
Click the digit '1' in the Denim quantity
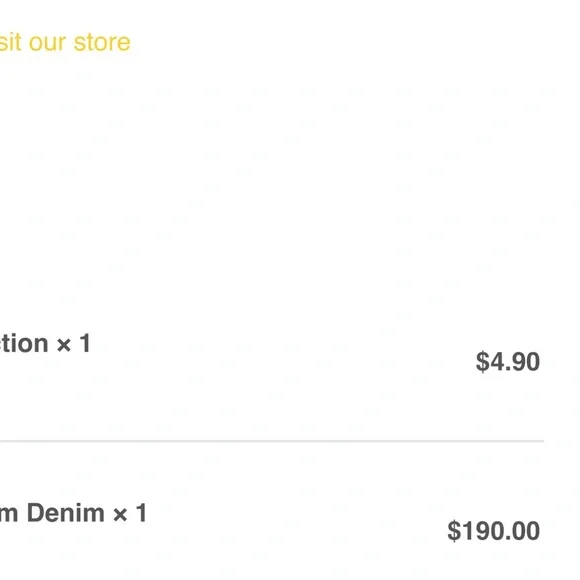click(x=141, y=513)
